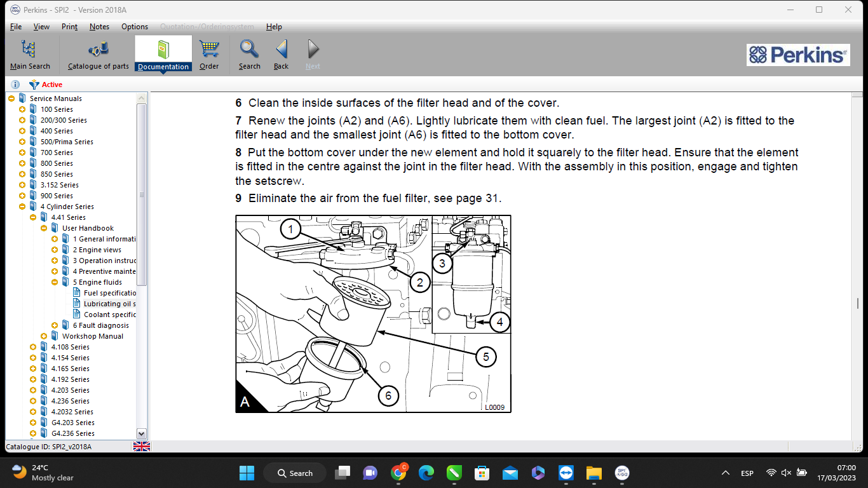The width and height of the screenshot is (868, 488).
Task: Select the Documentation toolbar icon
Action: (163, 53)
